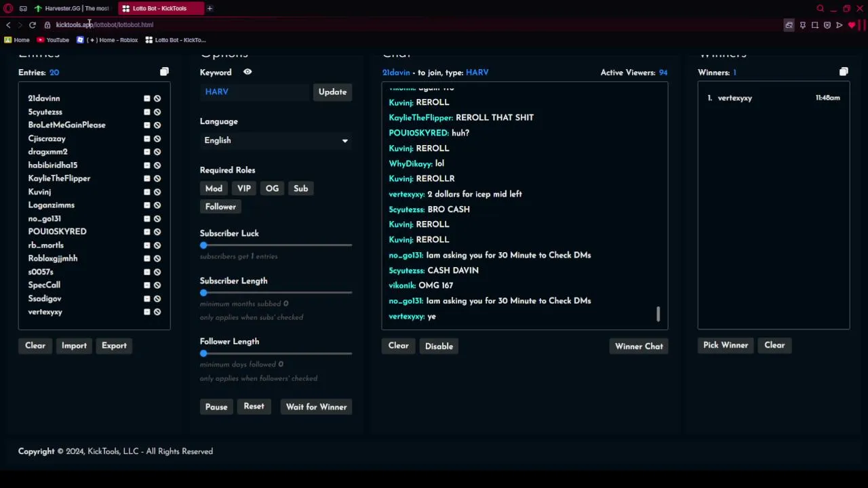The image size is (868, 488).
Task: Open the Home - Roblox bookmark
Action: pyautogui.click(x=107, y=40)
